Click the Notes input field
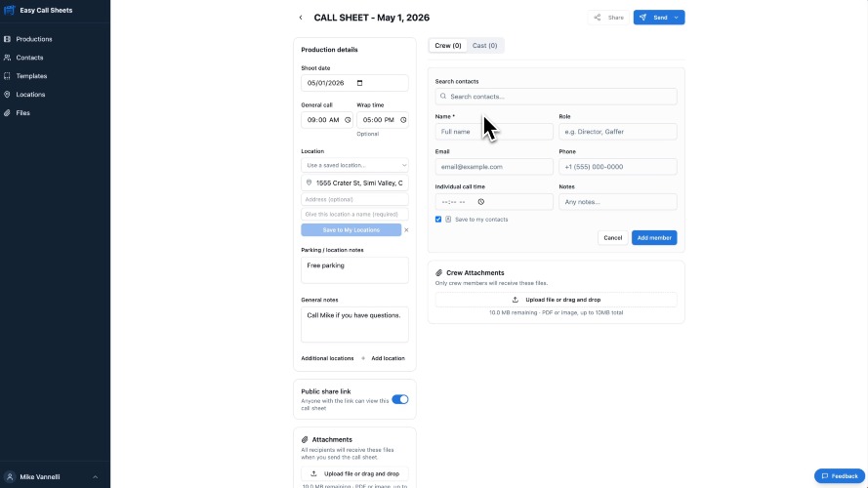The image size is (868, 488). coord(618,202)
